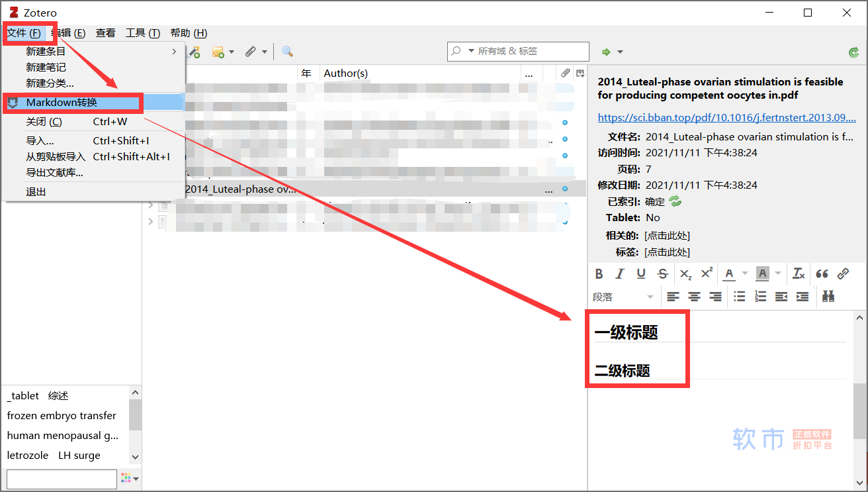Sort by the attachment paperclip column header
This screenshot has width=868, height=492.
(x=565, y=74)
